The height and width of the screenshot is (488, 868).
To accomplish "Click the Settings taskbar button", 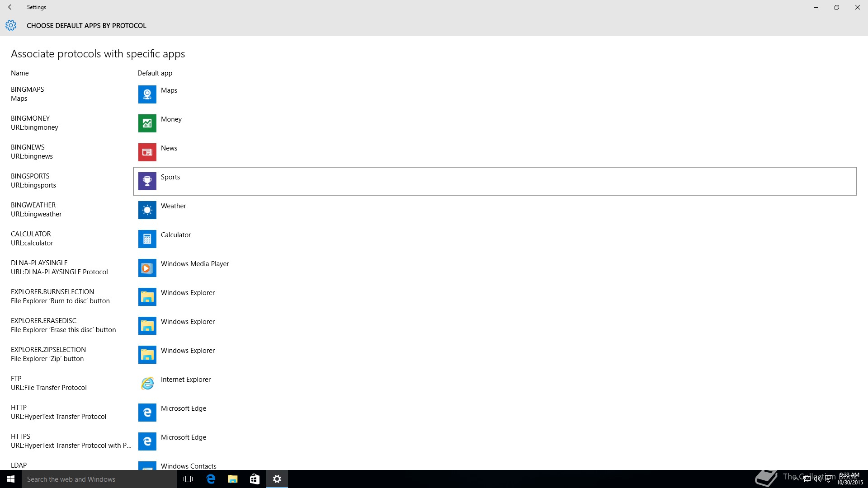I will pos(277,479).
